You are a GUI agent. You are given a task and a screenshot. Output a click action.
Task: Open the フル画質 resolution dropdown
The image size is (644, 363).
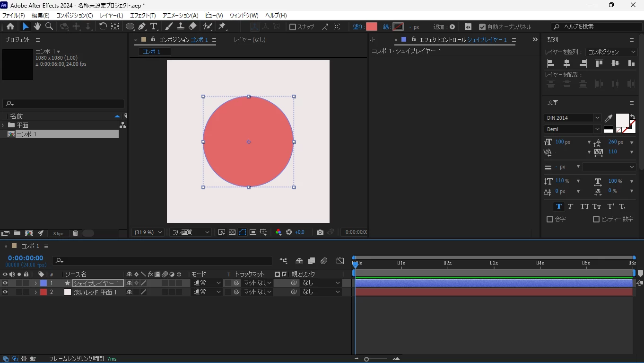[190, 232]
